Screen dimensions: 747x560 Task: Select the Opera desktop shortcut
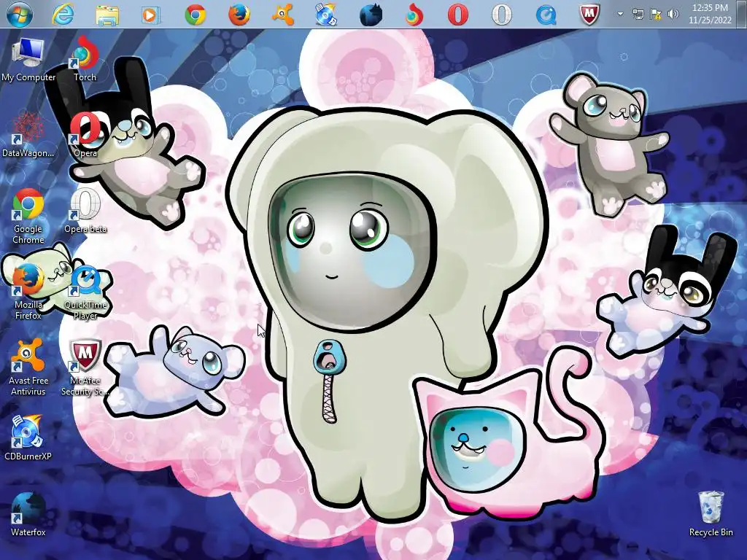[85, 135]
